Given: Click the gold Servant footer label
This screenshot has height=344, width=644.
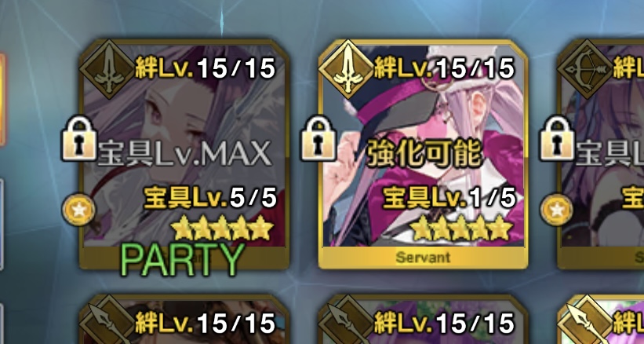Looking at the screenshot, I should (423, 258).
